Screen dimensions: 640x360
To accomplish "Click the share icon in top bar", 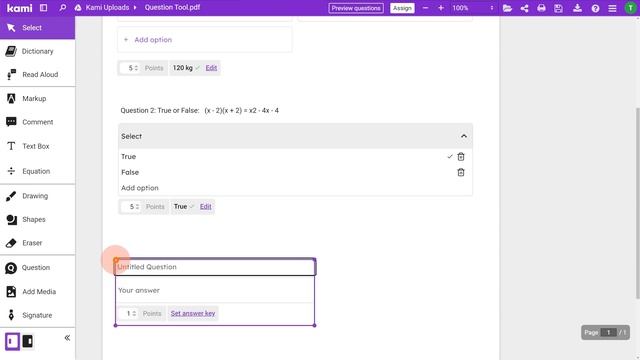I will pyautogui.click(x=524, y=8).
